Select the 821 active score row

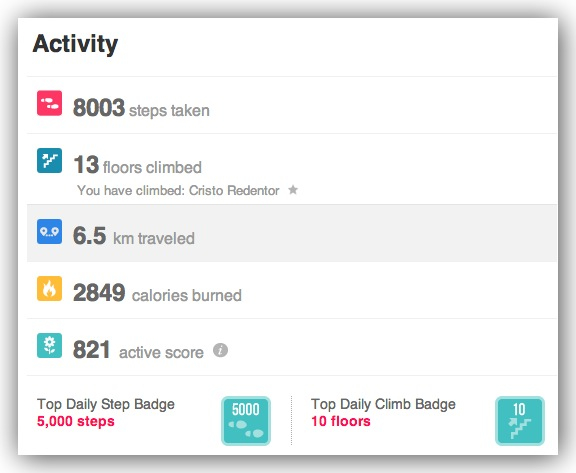[292, 347]
